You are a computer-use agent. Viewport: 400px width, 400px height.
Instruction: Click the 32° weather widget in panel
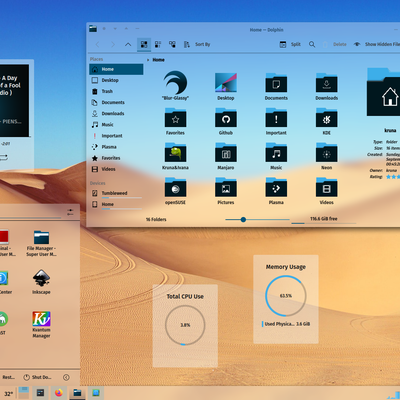(x=9, y=394)
